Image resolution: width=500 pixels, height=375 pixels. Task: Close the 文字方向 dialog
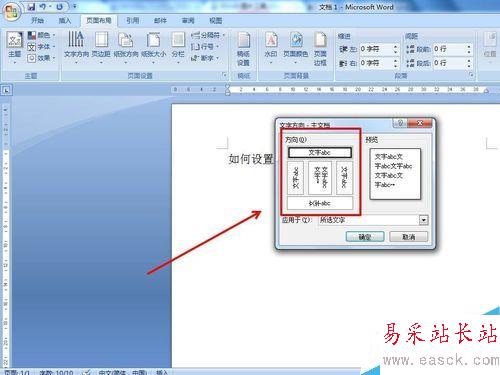tap(420, 123)
